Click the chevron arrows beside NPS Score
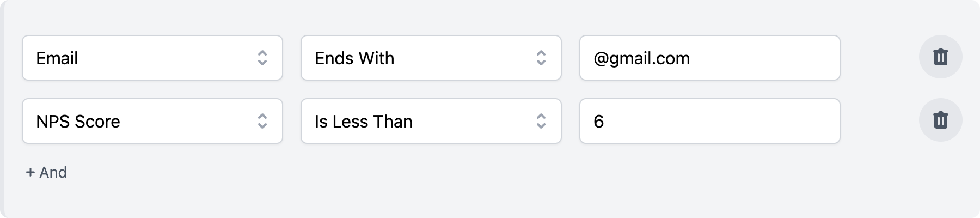This screenshot has width=980, height=218. 262,121
